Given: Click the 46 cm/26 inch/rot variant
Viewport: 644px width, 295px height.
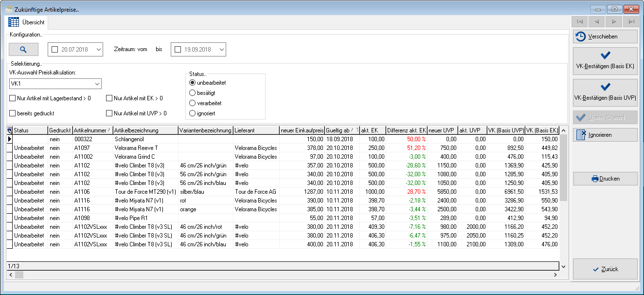Looking at the screenshot, I should 205,227.
